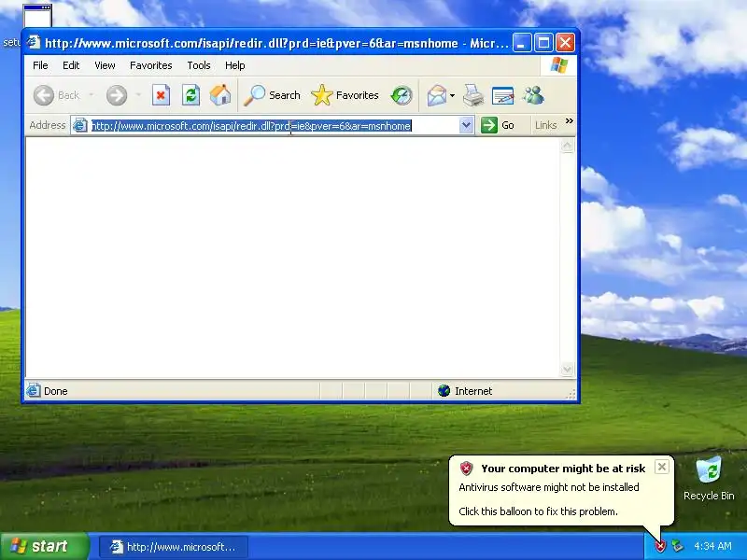Screen dimensions: 747x560
Task: Open the History clock icon
Action: click(402, 95)
